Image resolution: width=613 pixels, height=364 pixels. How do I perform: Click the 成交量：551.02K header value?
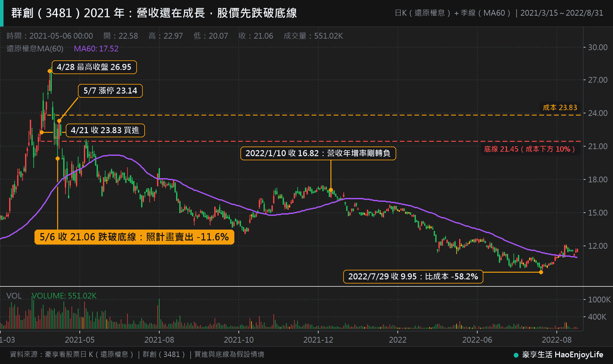click(x=313, y=36)
